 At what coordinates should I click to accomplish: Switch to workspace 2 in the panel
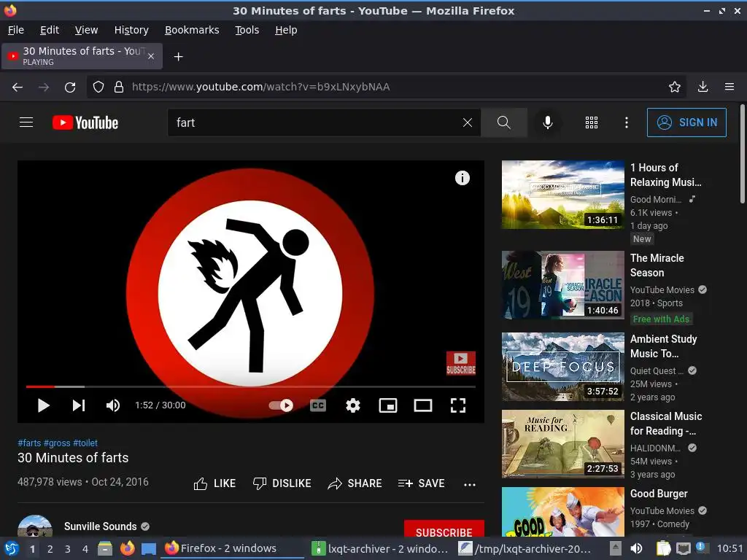(50, 549)
